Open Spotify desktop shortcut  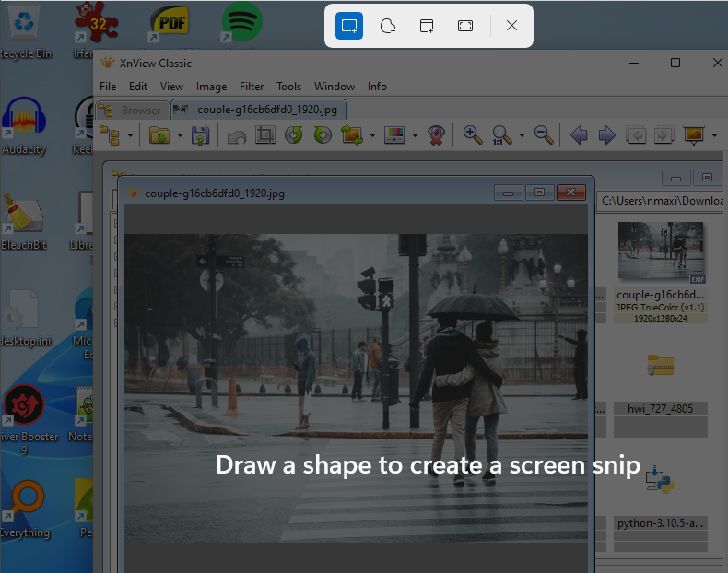coord(241,22)
